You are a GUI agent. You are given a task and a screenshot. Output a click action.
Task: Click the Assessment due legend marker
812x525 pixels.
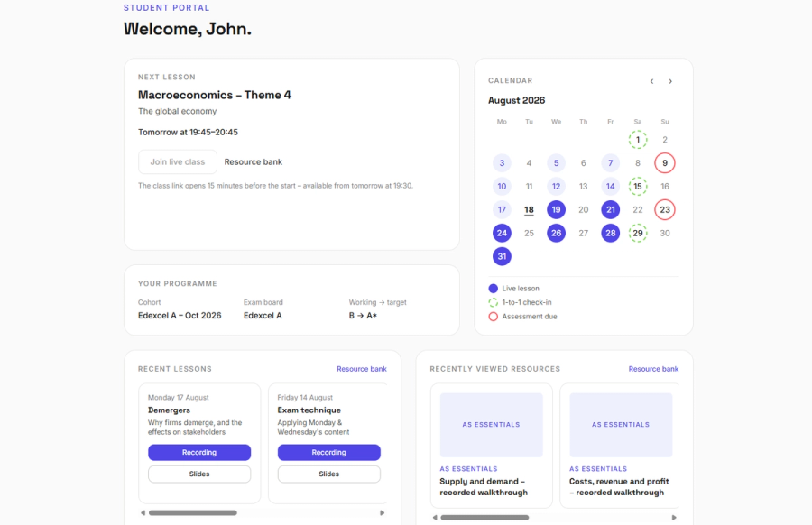[x=493, y=317]
